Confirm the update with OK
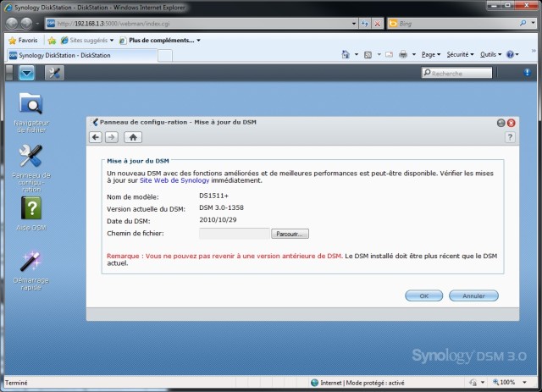 click(x=423, y=295)
